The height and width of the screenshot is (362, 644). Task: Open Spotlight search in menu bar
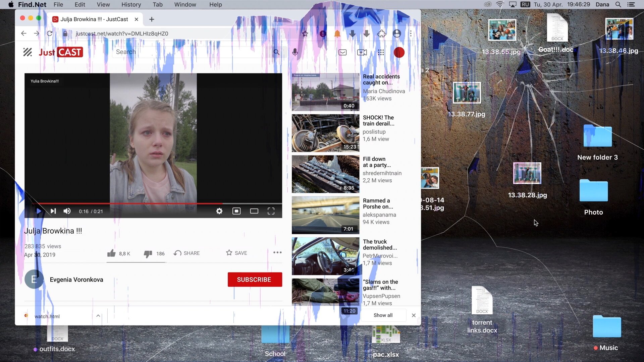[x=618, y=4]
